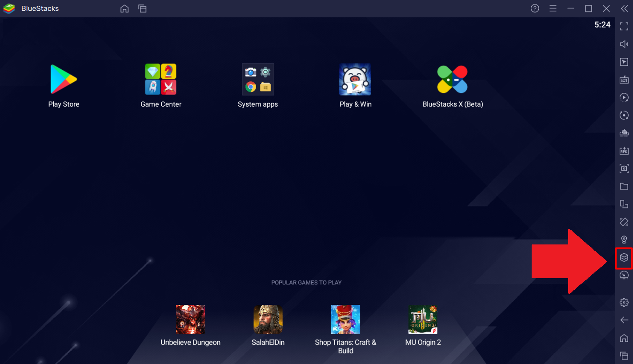The image size is (633, 364).
Task: Open the Help question mark icon
Action: pyautogui.click(x=535, y=8)
